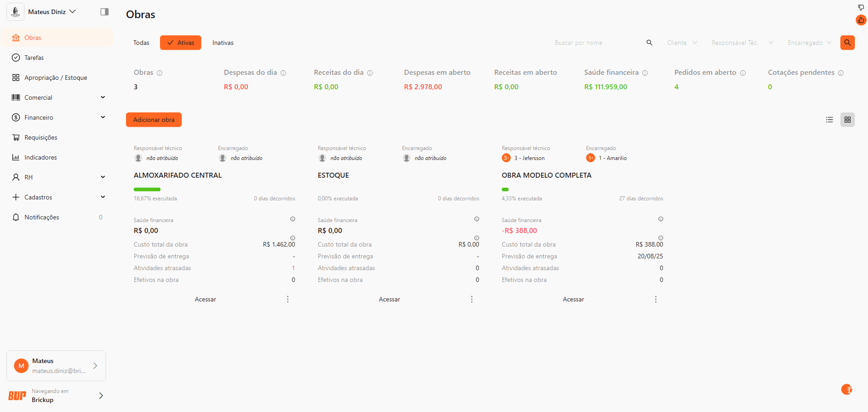Image resolution: width=868 pixels, height=412 pixels.
Task: Expand the RH menu chevron
Action: 103,177
